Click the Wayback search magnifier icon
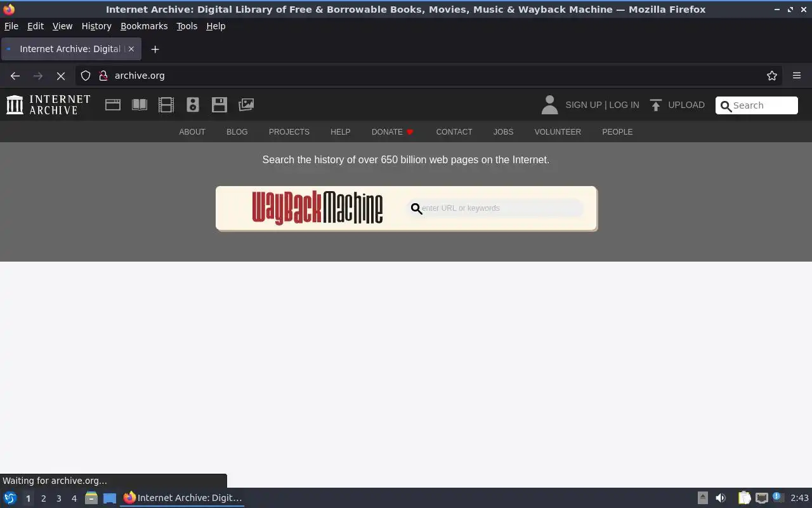Viewport: 812px width, 508px height. [x=416, y=208]
